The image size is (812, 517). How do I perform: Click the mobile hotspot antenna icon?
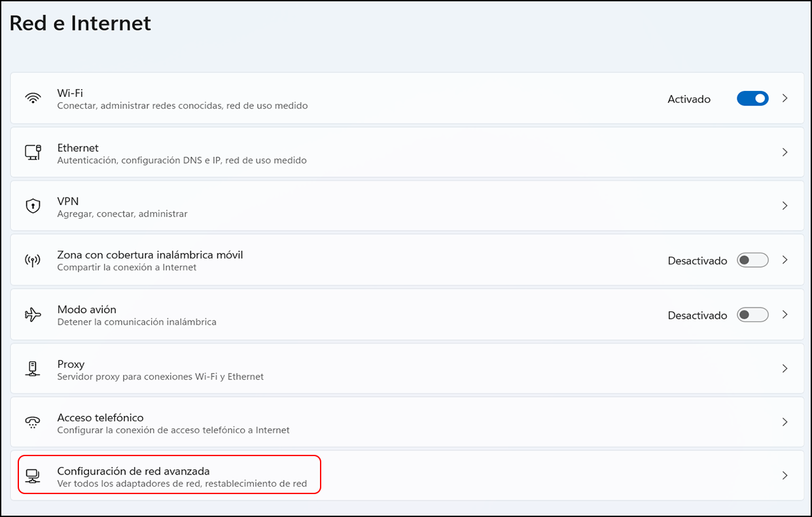(33, 260)
